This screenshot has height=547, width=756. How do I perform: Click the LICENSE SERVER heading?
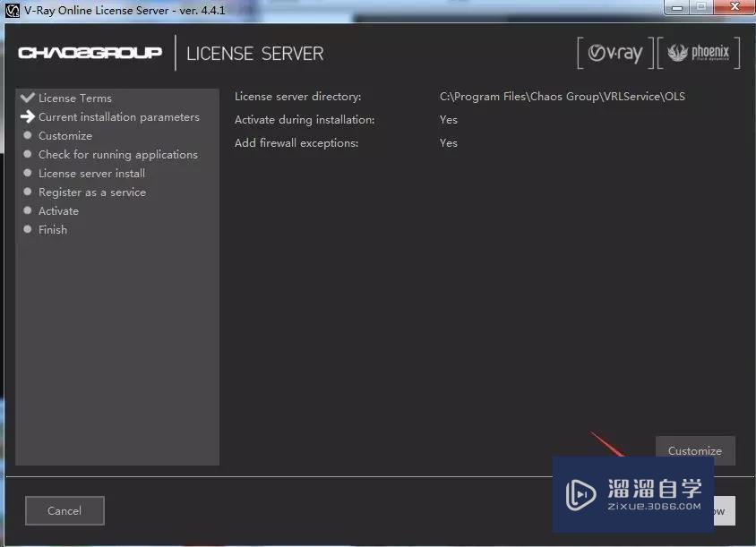(255, 54)
